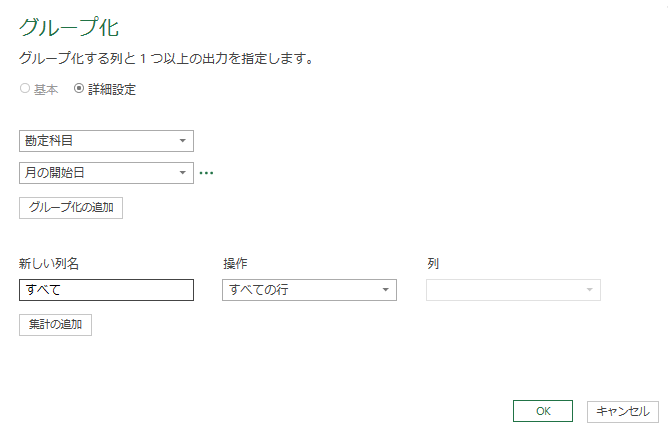
Task: Click the 列 label above the empty dropdown
Action: 432,264
